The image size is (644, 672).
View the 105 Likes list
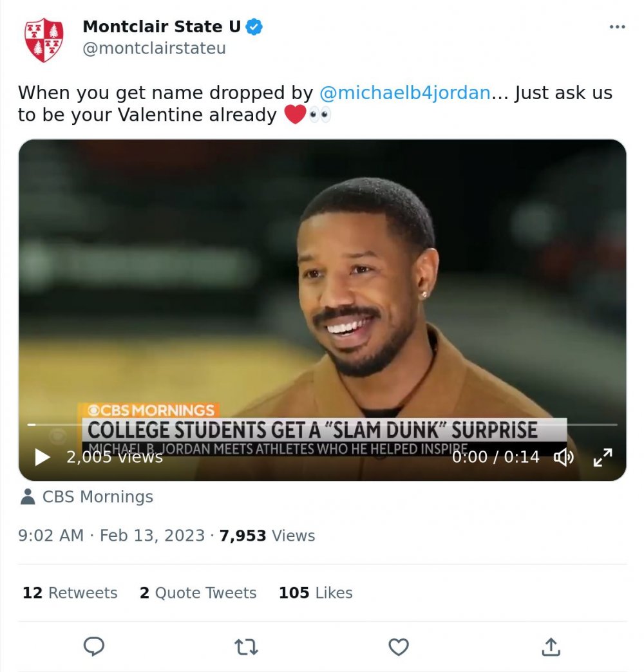317,593
